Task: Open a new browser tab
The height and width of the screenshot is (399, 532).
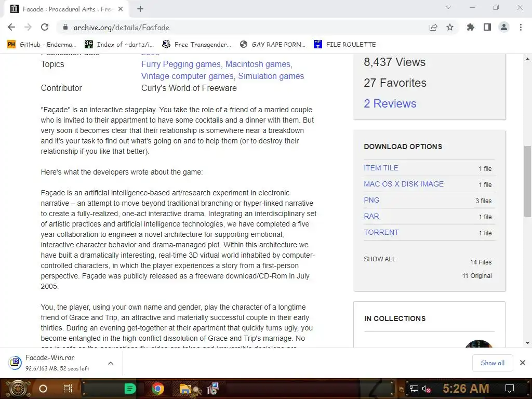Action: point(140,9)
